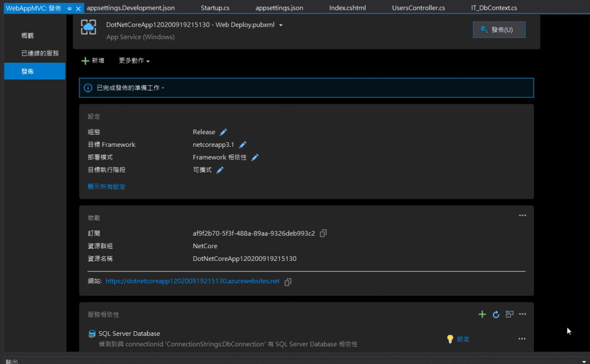The image size is (590, 364).
Task: Open more options for 裝載 hosting section
Action: point(523,215)
